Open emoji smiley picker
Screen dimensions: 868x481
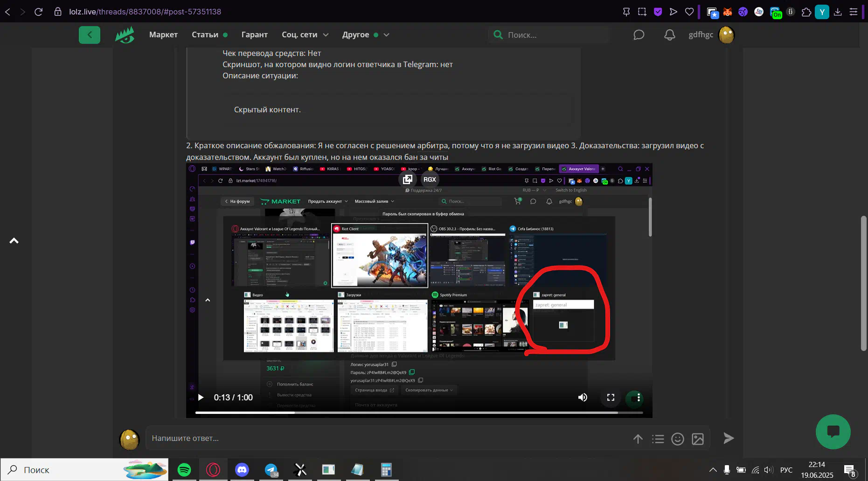coord(678,439)
